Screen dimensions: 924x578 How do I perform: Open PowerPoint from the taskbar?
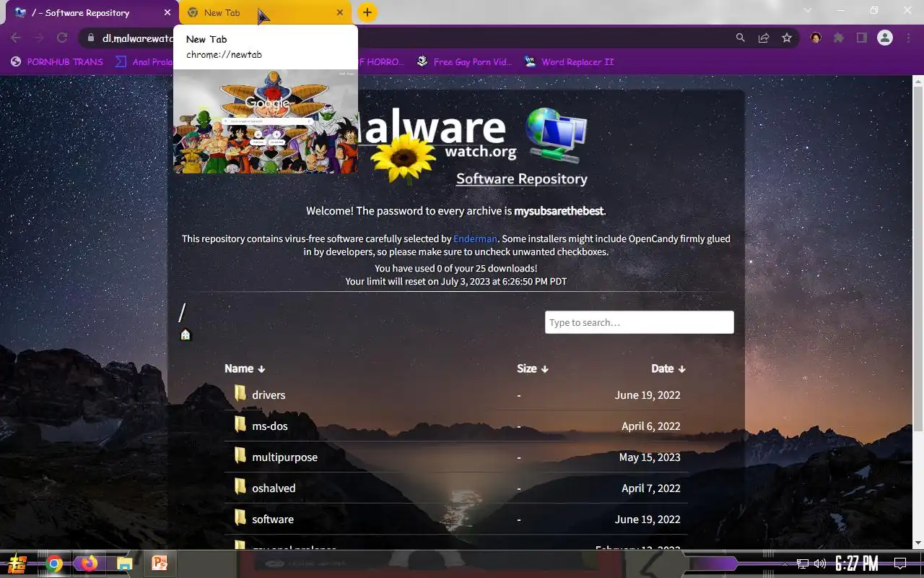[x=160, y=564]
